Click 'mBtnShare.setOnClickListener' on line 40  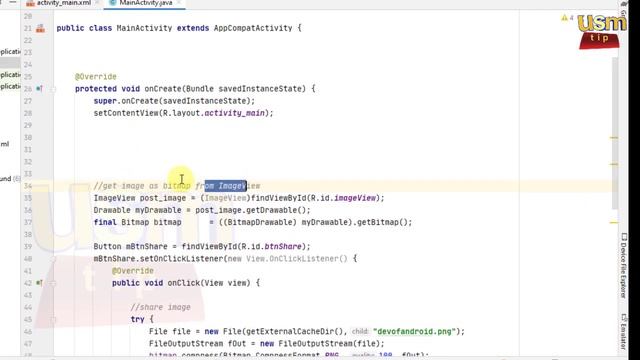click(158, 259)
